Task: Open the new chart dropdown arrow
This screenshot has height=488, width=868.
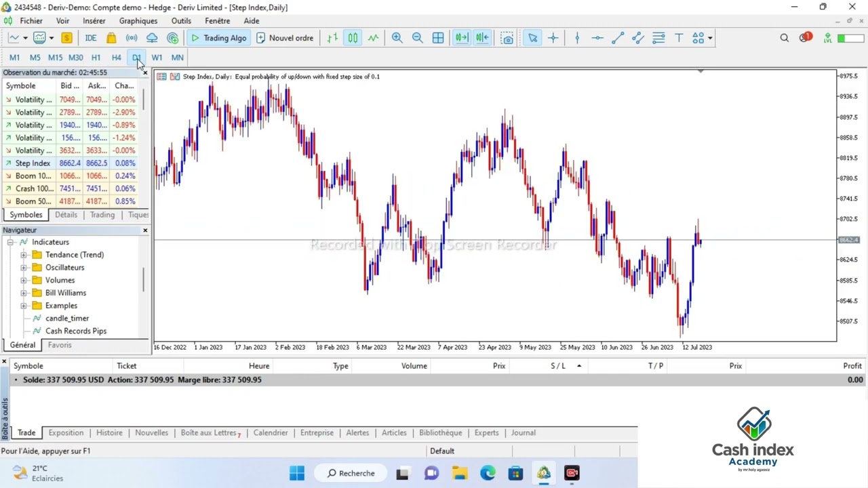Action: [25, 38]
